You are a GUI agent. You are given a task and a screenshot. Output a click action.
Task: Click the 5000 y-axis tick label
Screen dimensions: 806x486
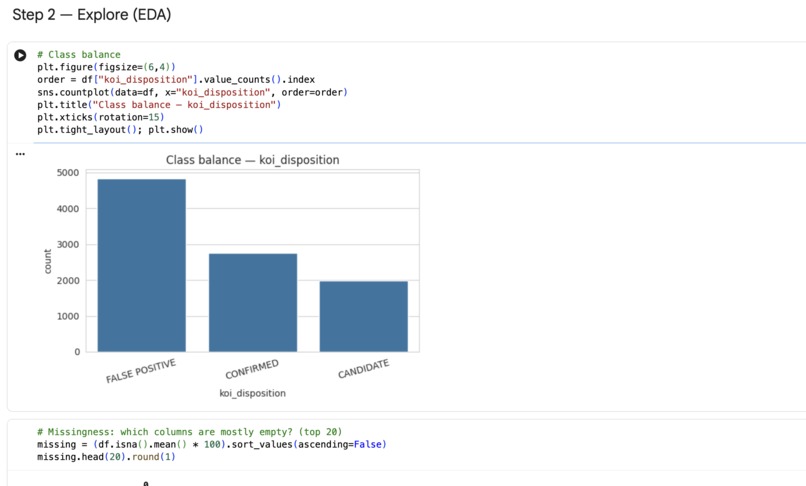tap(68, 173)
